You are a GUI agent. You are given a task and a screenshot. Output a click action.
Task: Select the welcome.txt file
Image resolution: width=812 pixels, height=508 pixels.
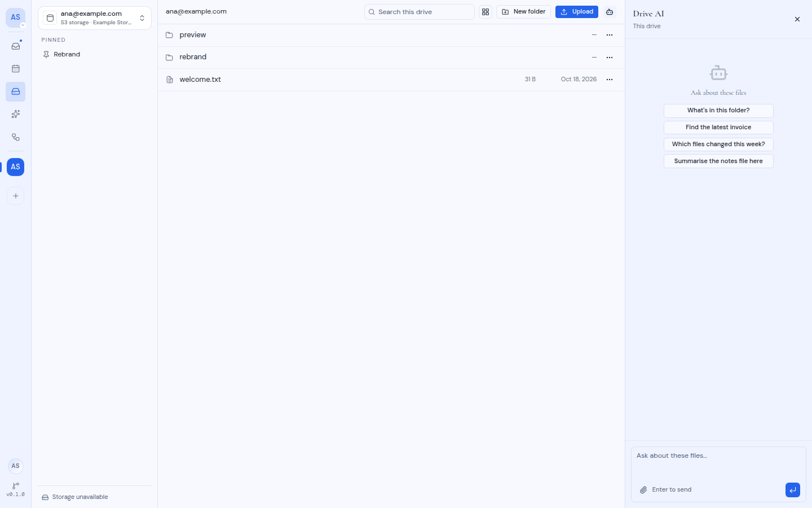391,80
